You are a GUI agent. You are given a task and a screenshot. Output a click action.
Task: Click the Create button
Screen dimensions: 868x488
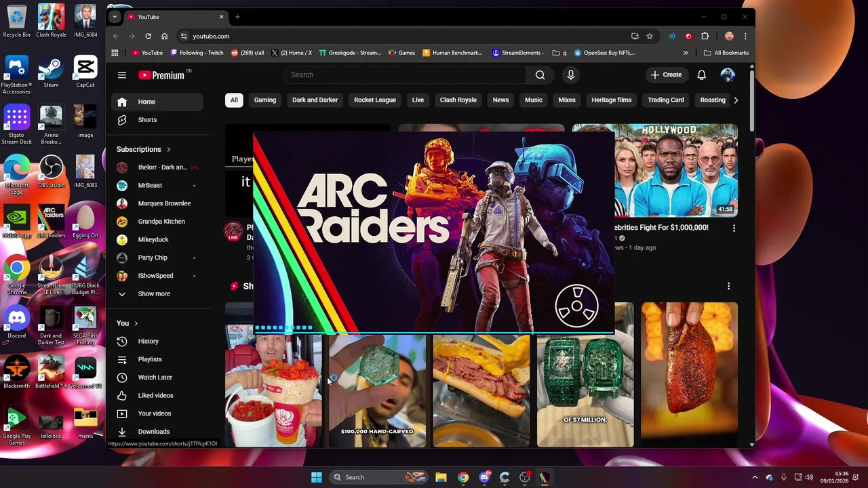coord(666,75)
